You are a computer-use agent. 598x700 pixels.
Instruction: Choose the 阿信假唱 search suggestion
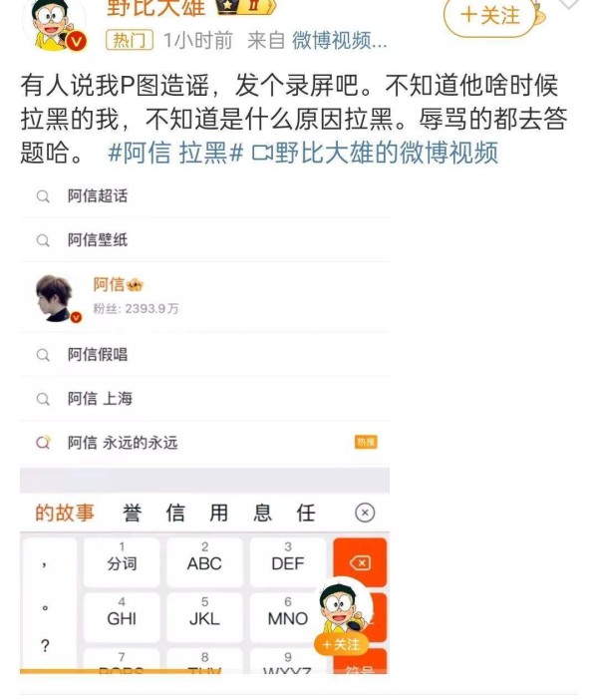(205, 355)
